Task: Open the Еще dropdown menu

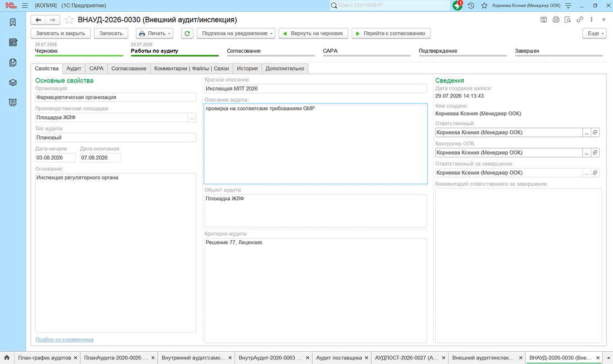Action: pos(595,33)
